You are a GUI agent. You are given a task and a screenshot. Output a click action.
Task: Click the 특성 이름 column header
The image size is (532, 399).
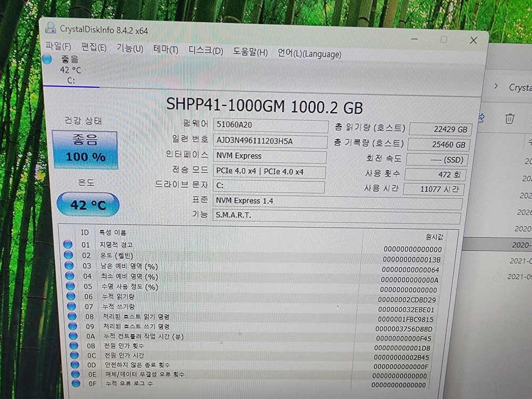tap(113, 233)
